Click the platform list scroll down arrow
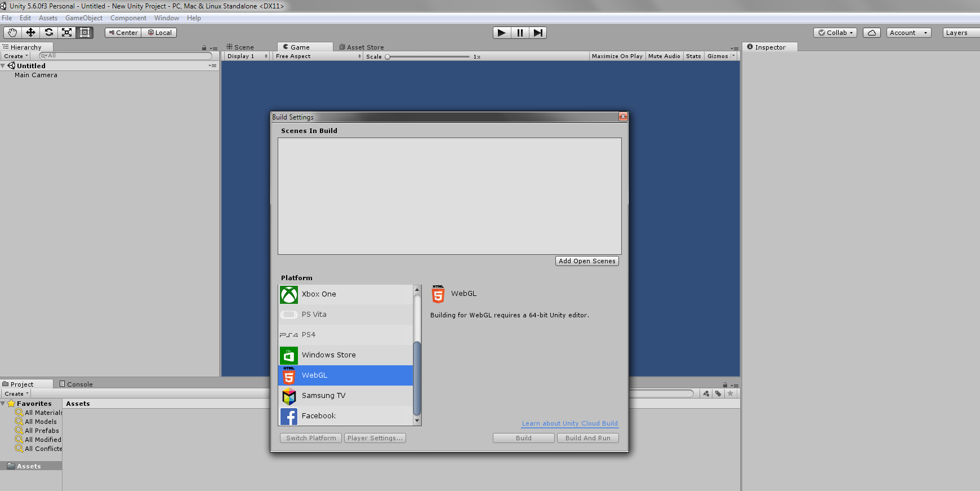The image size is (980, 491). tap(417, 421)
